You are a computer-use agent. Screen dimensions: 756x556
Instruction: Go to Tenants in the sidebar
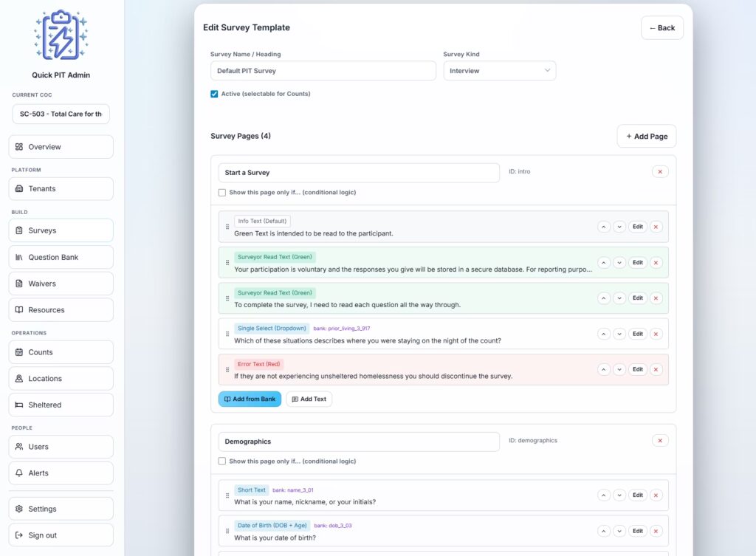(61, 188)
